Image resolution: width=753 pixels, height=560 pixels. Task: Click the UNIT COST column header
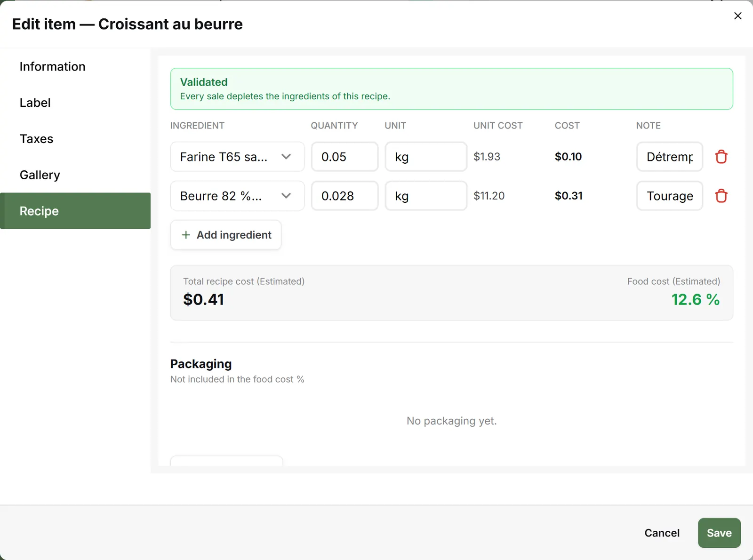498,126
